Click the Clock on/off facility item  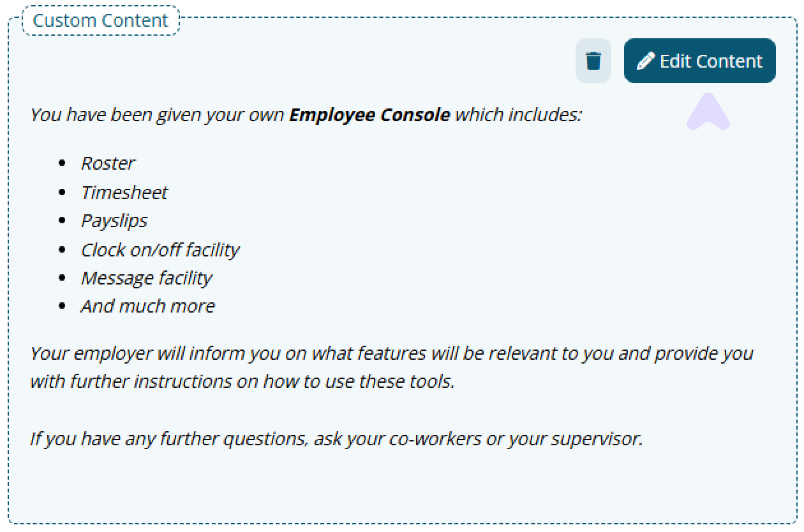coord(160,249)
